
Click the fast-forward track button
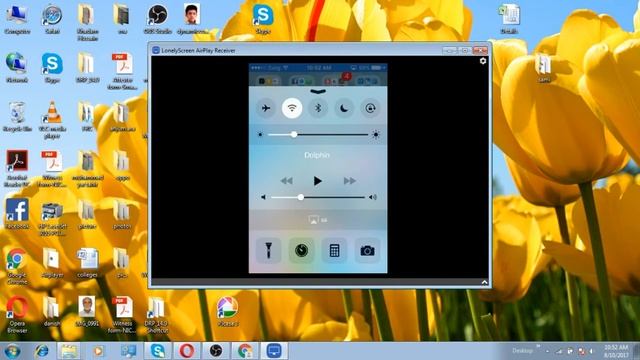point(349,181)
